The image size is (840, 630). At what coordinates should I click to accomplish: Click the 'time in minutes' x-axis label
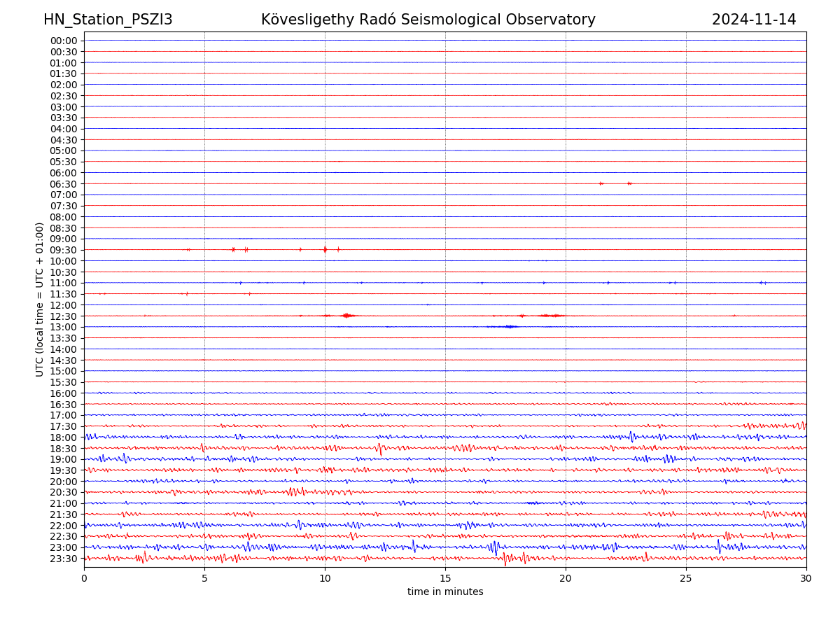tap(445, 591)
